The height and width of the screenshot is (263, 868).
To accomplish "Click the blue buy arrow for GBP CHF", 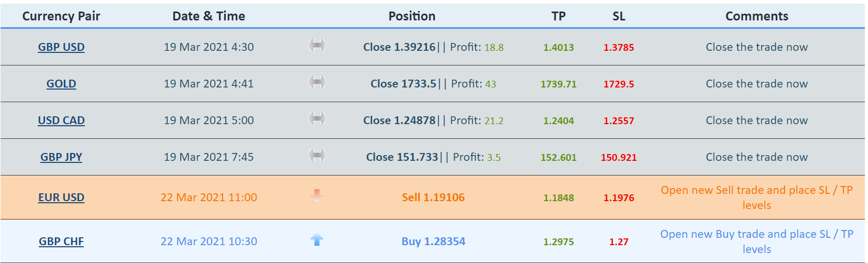I will (317, 240).
